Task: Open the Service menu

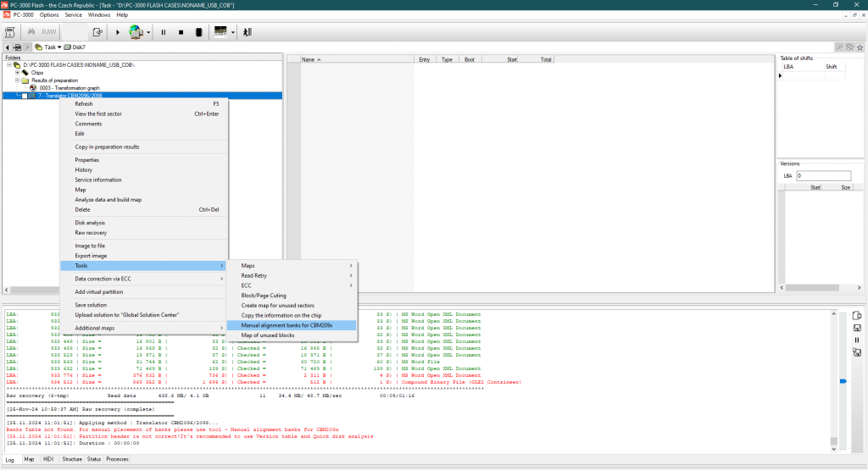Action: [x=74, y=15]
